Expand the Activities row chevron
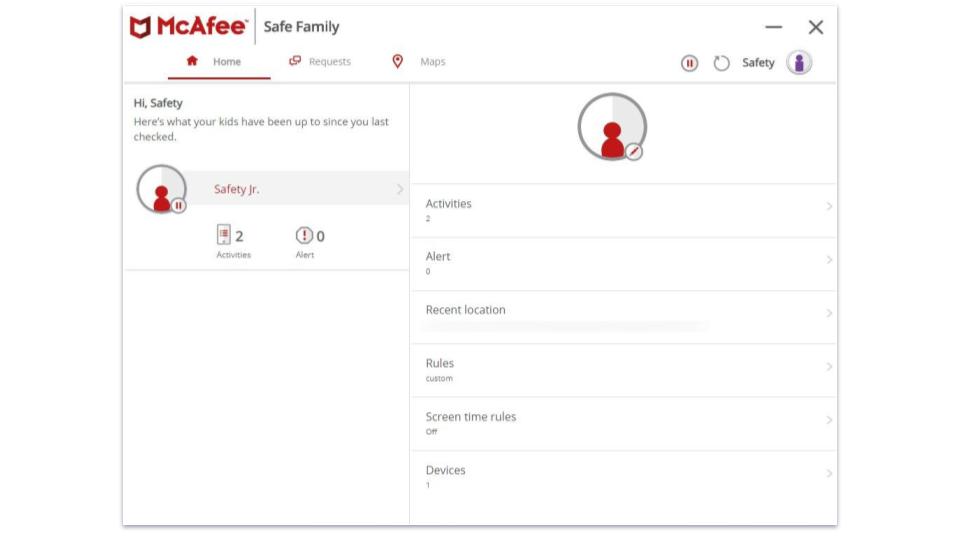This screenshot has width=960, height=540. (x=829, y=206)
